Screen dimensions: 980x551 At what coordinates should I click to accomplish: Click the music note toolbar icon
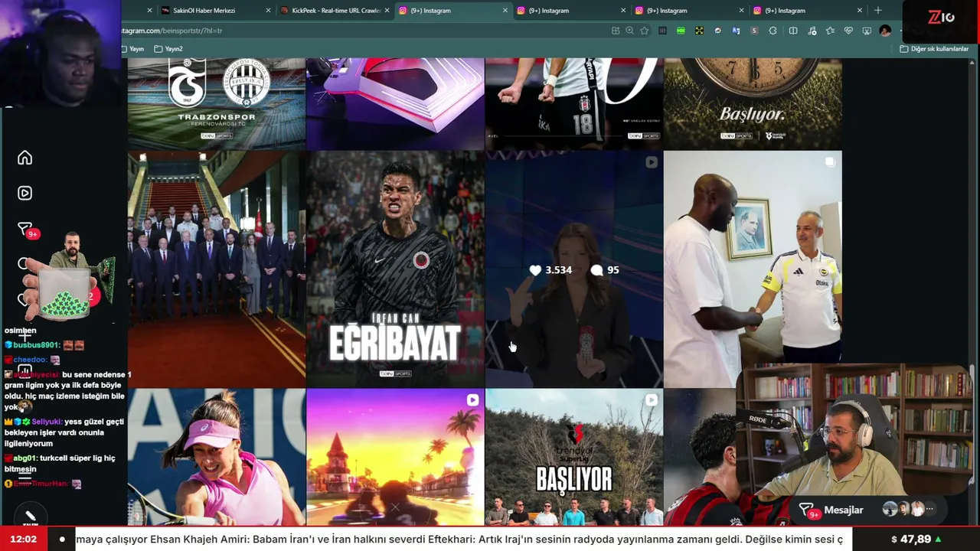coord(812,31)
